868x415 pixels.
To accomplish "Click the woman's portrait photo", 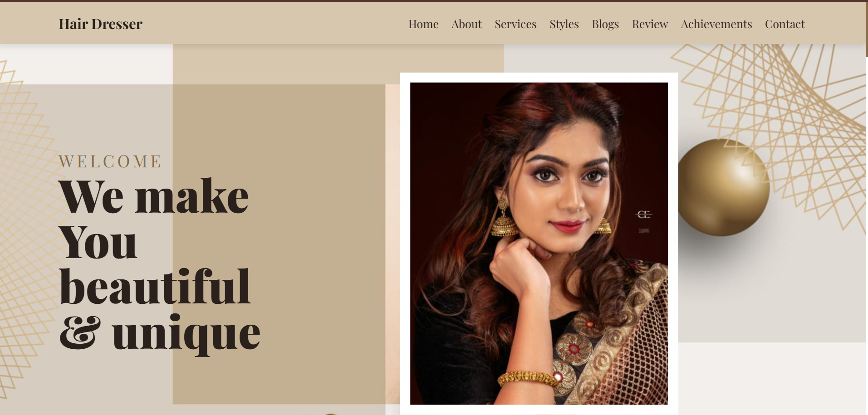I will [539, 243].
